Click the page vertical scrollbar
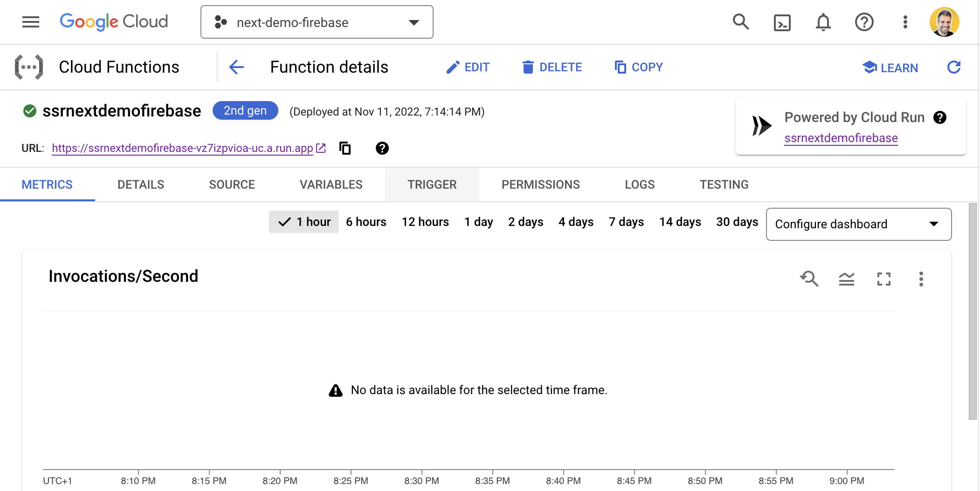The width and height of the screenshot is (980, 491). (973, 311)
